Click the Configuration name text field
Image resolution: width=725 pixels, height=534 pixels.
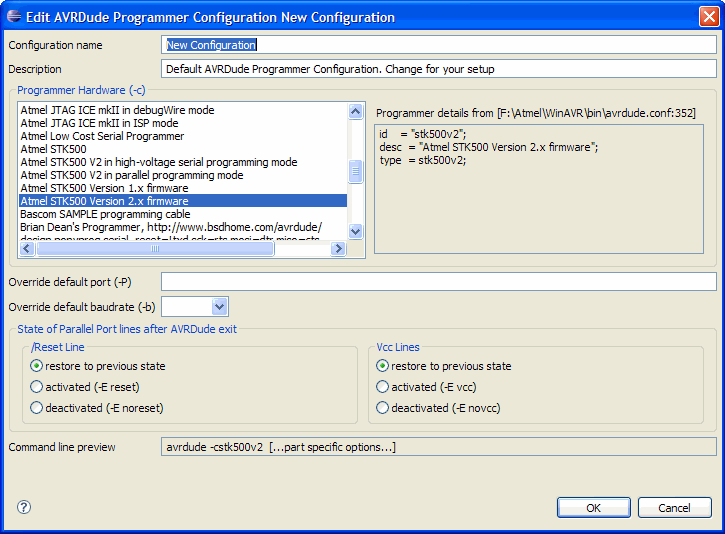438,45
